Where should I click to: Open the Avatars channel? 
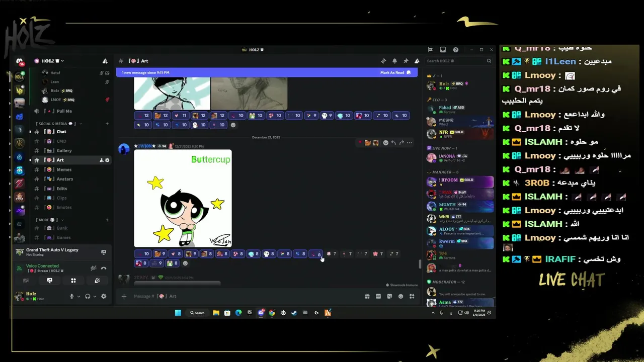click(x=71, y=179)
